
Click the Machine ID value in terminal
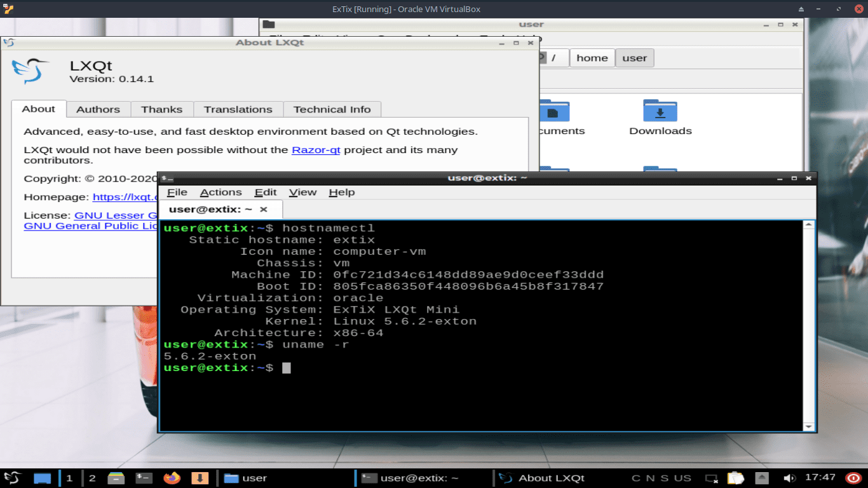(x=468, y=274)
